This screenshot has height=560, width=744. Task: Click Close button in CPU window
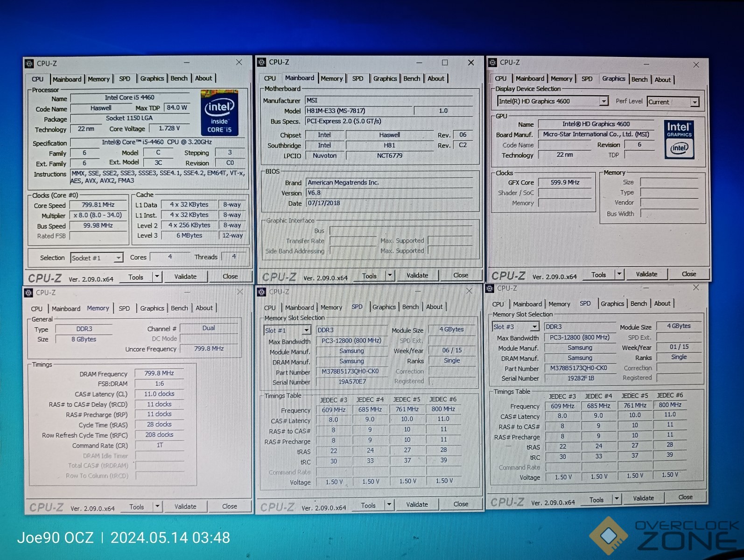[230, 276]
